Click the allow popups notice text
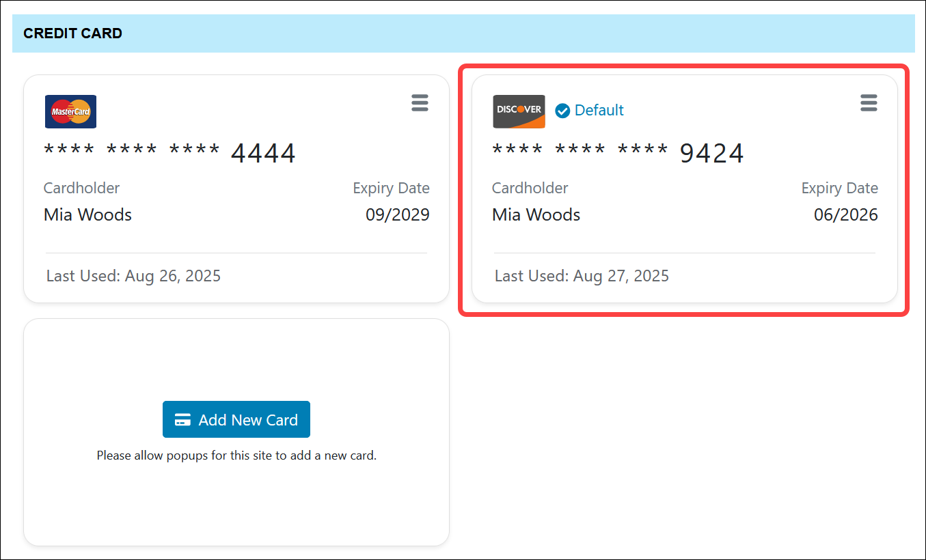The height and width of the screenshot is (560, 926). [236, 455]
